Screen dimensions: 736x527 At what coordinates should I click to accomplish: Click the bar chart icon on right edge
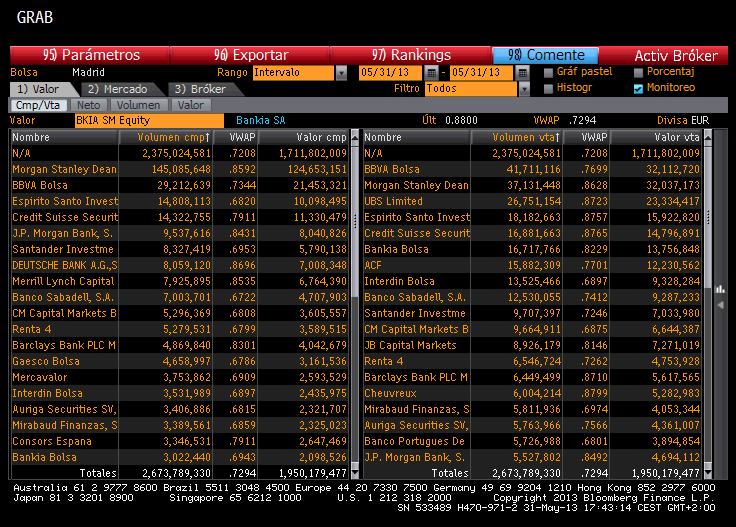tap(720, 289)
